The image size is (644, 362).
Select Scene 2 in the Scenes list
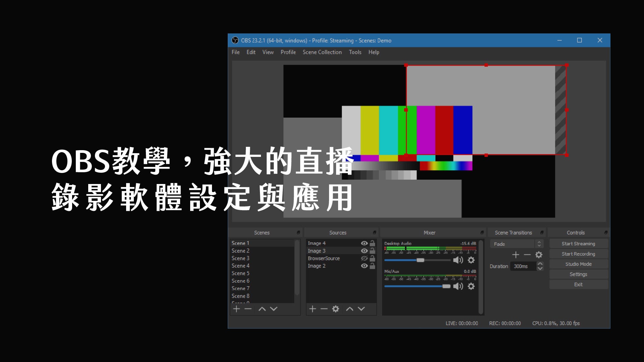coord(262,251)
